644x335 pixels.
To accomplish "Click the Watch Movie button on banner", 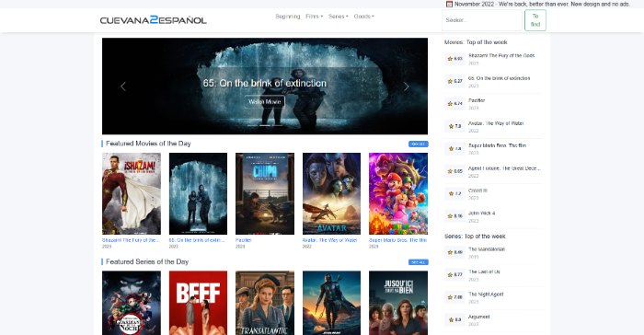I will pos(265,101).
